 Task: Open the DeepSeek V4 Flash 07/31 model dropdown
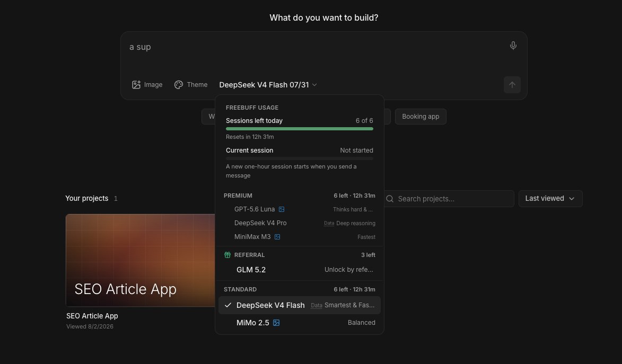[268, 85]
